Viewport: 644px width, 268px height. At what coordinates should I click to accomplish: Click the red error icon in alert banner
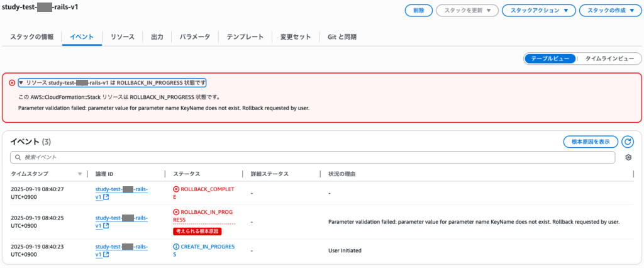coord(12,83)
